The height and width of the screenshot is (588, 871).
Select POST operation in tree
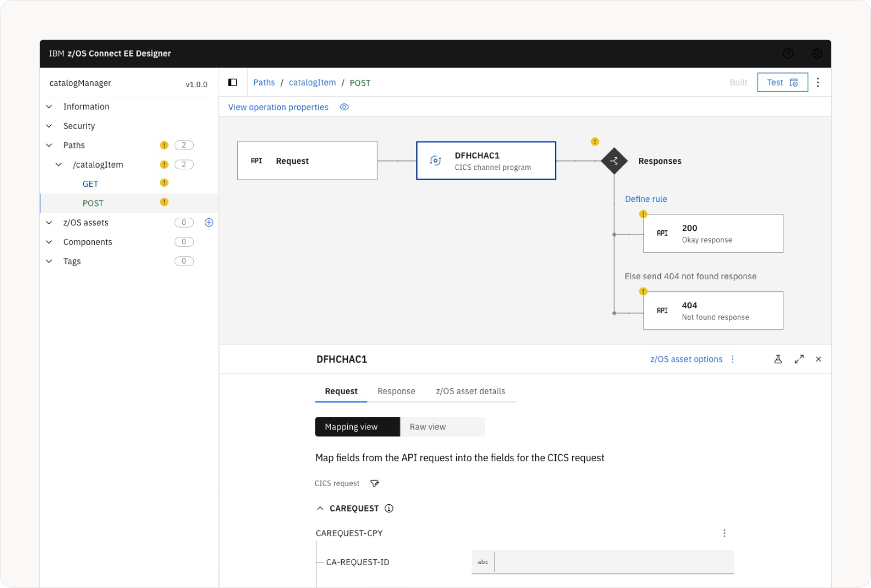point(93,203)
